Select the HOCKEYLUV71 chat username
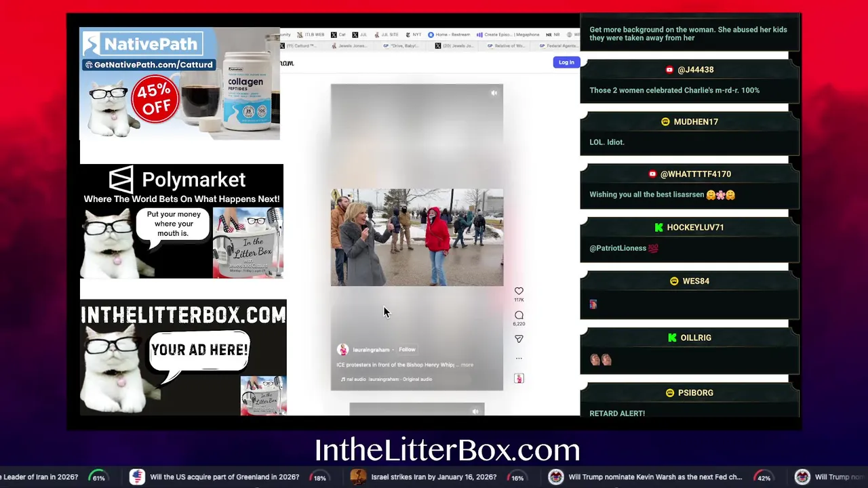This screenshot has height=488, width=868. tap(695, 228)
